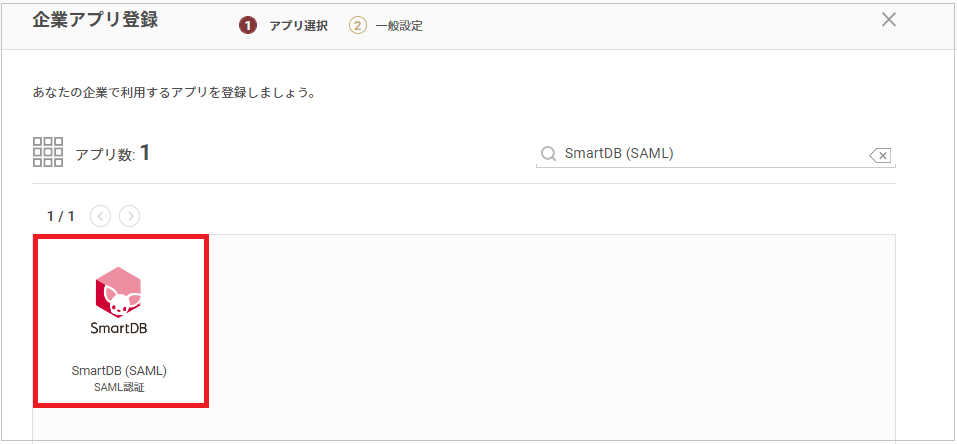This screenshot has height=444, width=957.
Task: Open the 一般設定 step
Action: pyautogui.click(x=399, y=26)
